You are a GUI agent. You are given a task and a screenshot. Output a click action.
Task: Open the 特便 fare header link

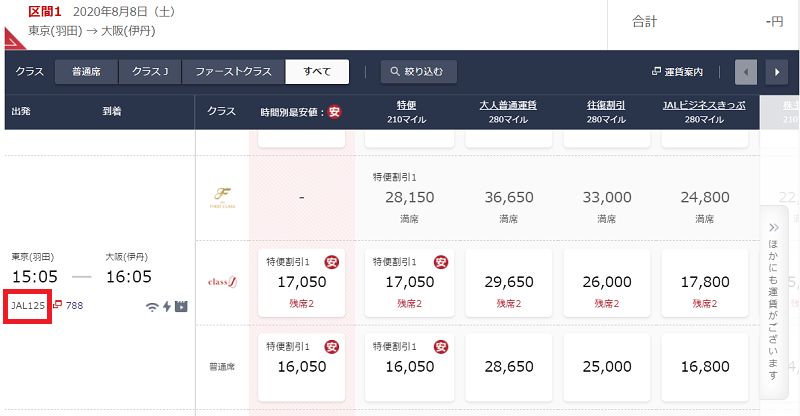pos(407,105)
